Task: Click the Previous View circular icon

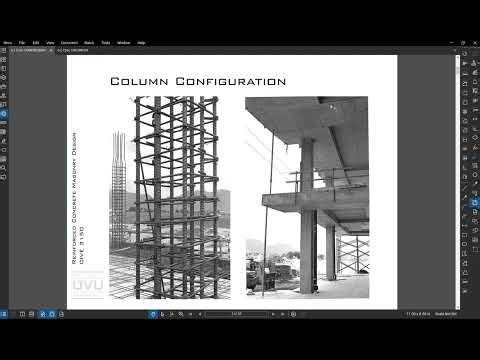Action: tap(293, 314)
